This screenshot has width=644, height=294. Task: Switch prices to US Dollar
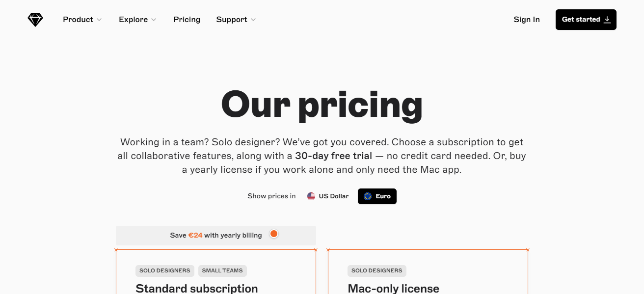pos(333,196)
